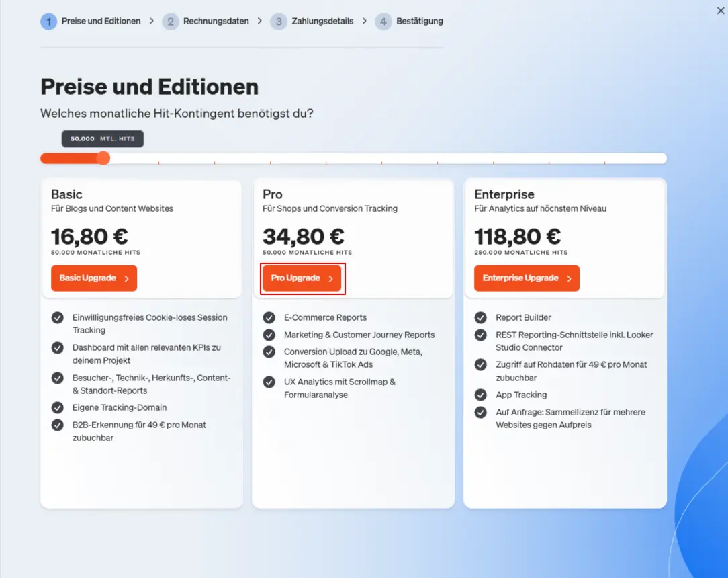The height and width of the screenshot is (578, 728).
Task: Click the checkmark beside E-Commerce Reports
Action: 269,317
